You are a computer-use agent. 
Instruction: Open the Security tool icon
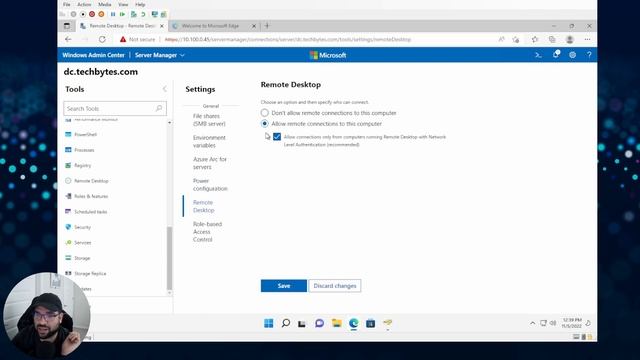68,227
